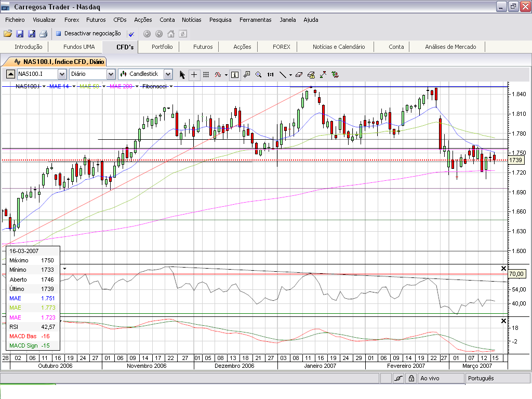Click the indicators wave icon
This screenshot has height=399, width=532.
pyautogui.click(x=218, y=75)
